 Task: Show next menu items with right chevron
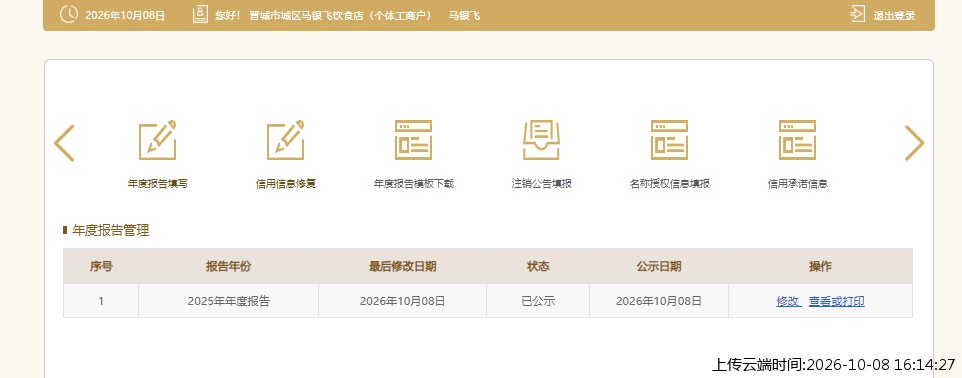(x=914, y=143)
